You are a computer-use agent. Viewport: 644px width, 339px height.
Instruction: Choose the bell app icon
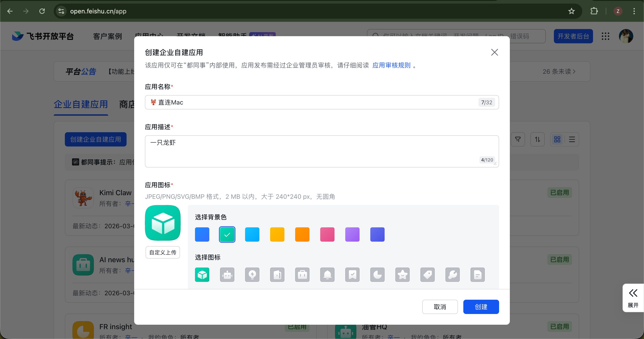[327, 275]
